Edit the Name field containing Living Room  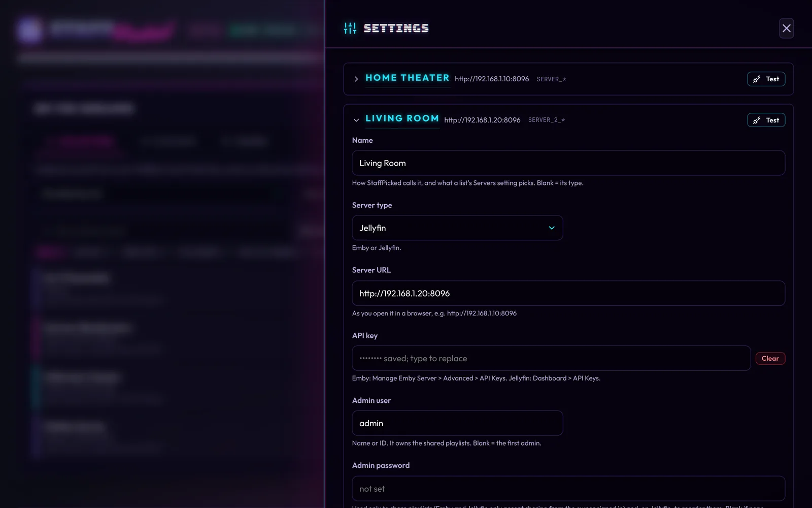568,163
